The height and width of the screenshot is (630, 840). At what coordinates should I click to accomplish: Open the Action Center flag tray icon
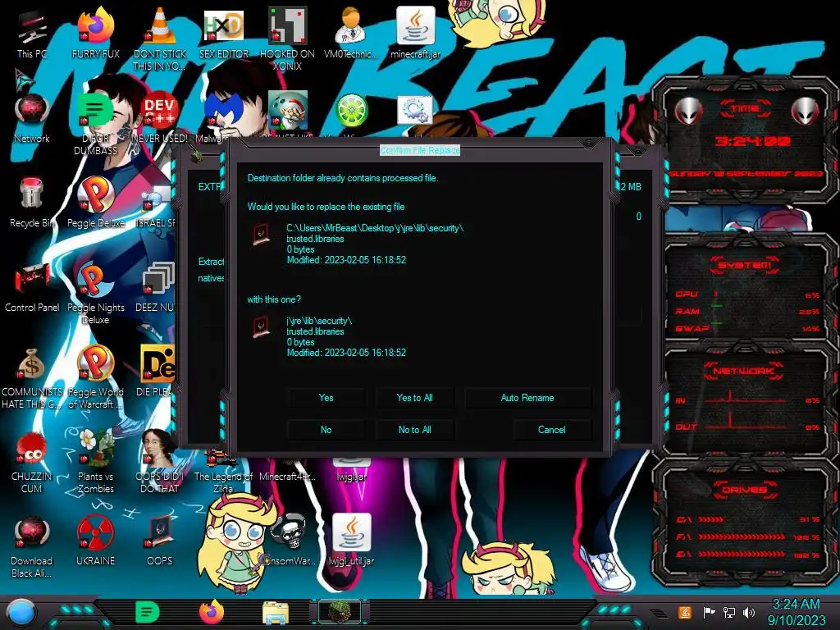coord(709,612)
